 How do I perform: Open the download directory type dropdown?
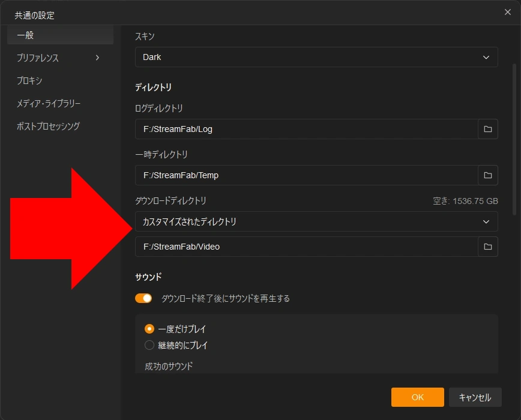pos(316,221)
